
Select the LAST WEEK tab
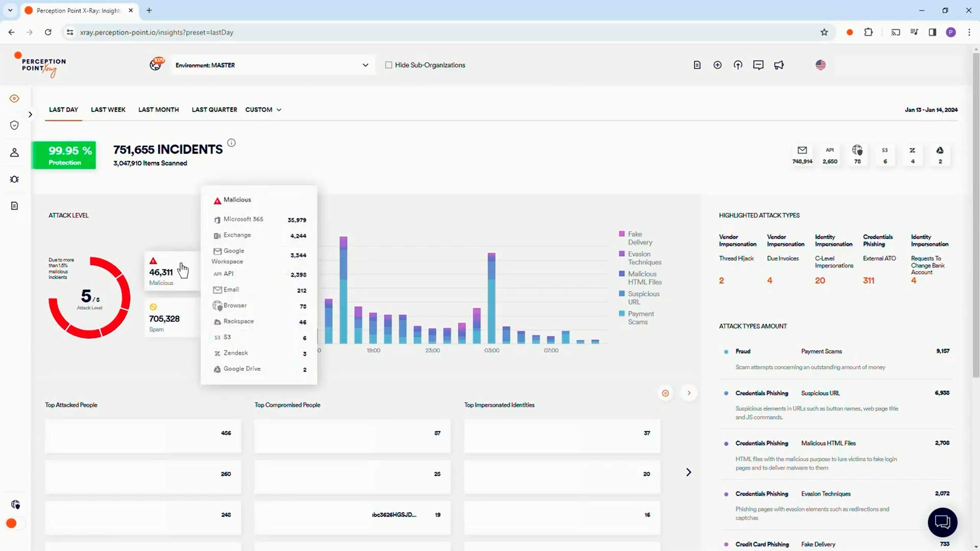point(108,110)
